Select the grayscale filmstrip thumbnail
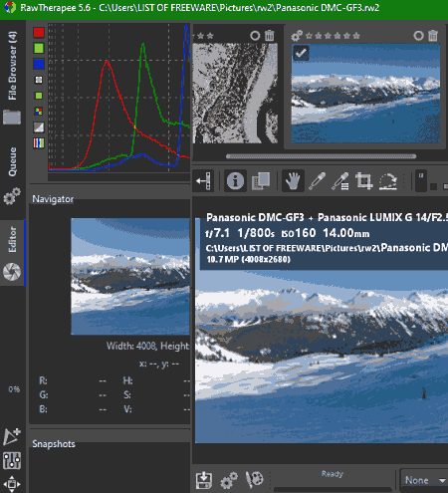Screen dimensions: 448x493 [x=235, y=94]
